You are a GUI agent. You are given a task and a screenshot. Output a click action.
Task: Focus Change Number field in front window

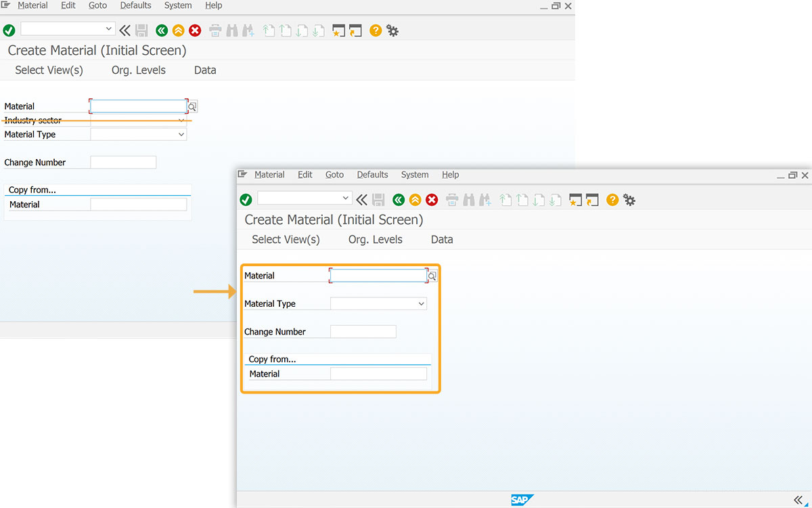(x=363, y=332)
